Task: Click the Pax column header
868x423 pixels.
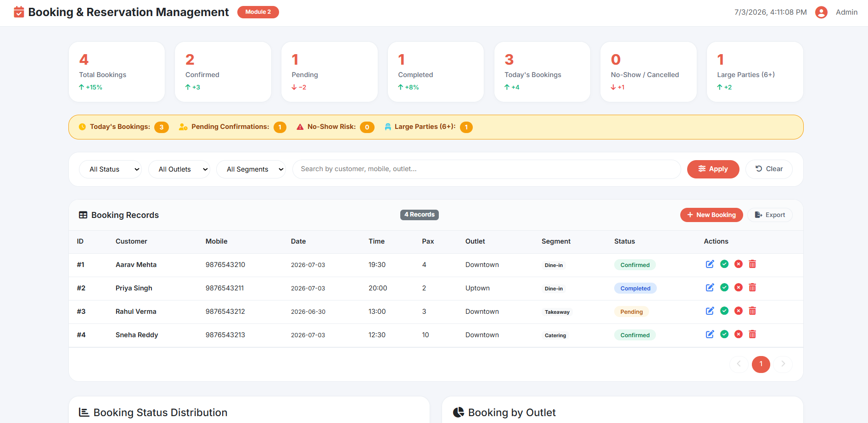Action: point(428,242)
